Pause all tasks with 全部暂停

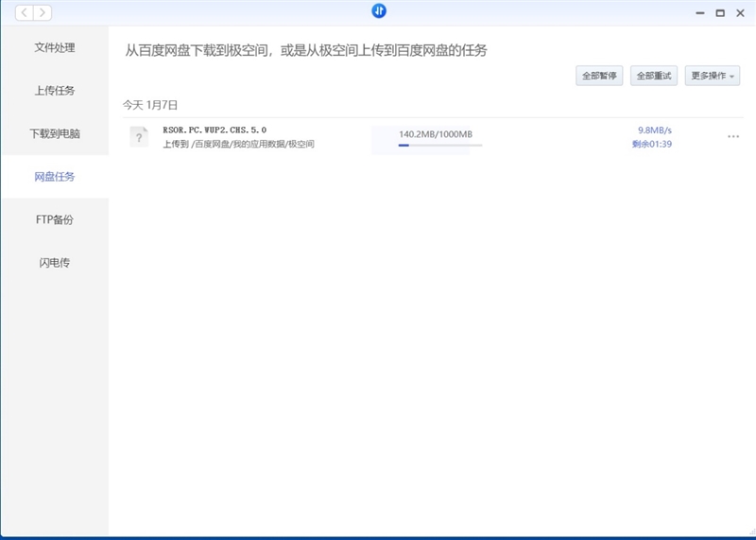point(599,76)
